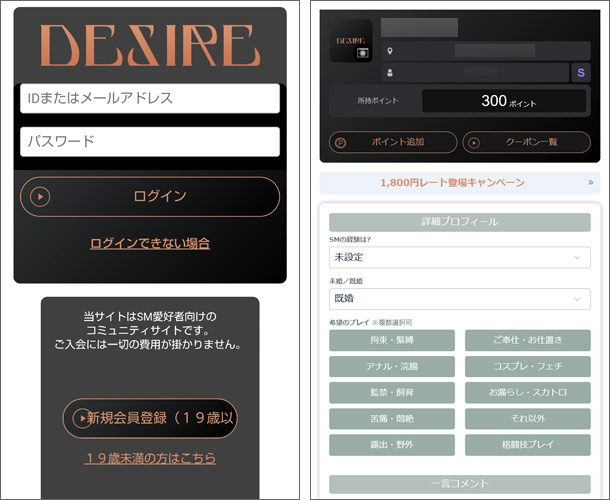Open the ログインできない場合 link
Screen dimensions: 610x500
tap(150, 243)
